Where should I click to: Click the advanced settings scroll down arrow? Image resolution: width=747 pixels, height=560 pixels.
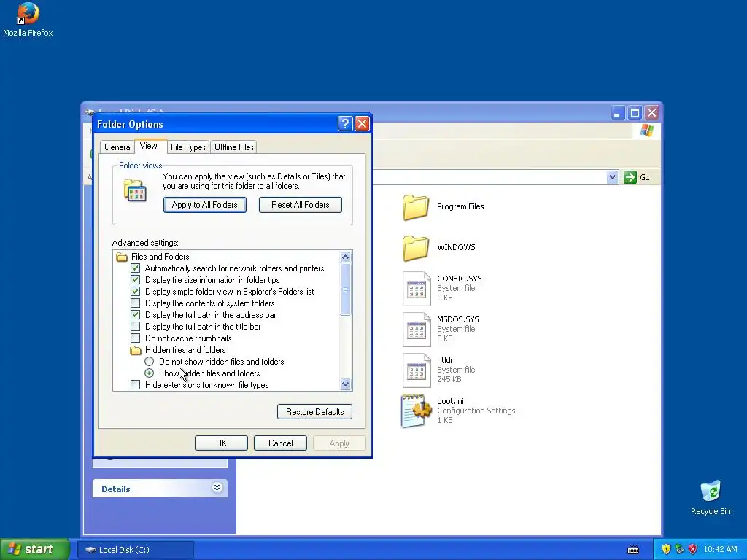click(x=345, y=384)
